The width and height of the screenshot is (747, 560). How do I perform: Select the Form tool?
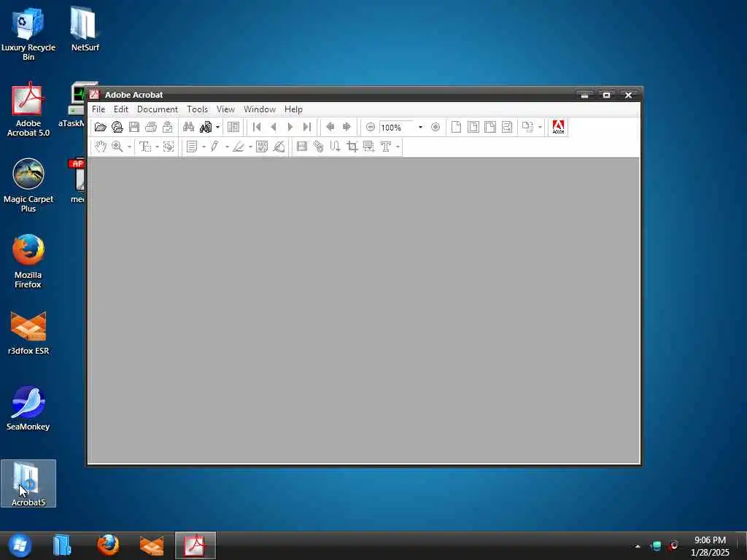click(368, 147)
